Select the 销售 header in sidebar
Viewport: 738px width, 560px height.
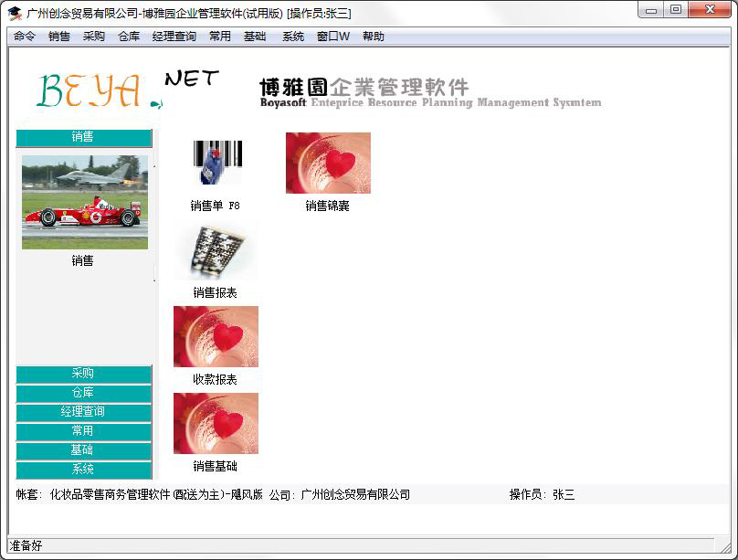coord(83,137)
